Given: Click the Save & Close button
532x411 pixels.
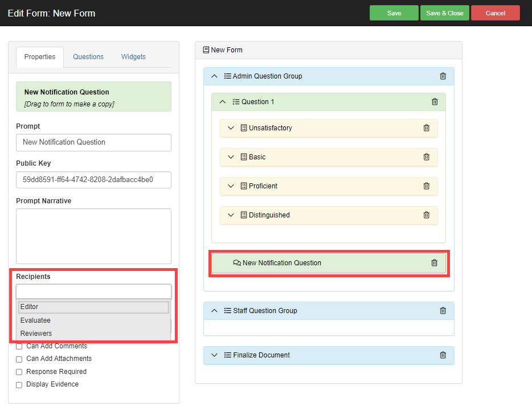Looking at the screenshot, I should coord(444,13).
